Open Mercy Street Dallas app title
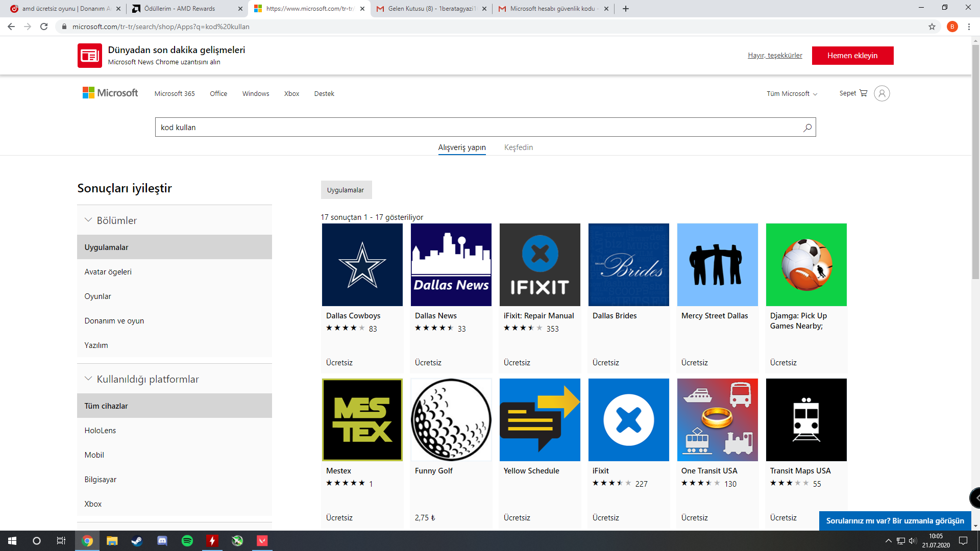This screenshot has width=980, height=551. pos(715,316)
